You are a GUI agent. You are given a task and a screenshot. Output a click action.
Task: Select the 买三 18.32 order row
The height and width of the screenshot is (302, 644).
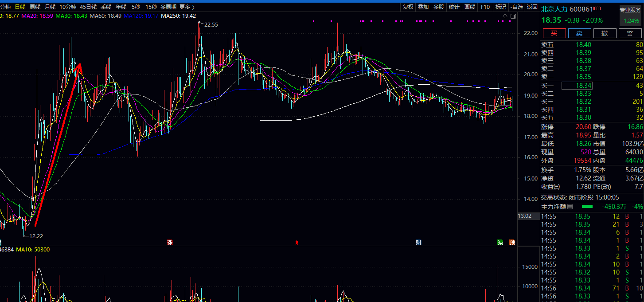[x=592, y=102]
